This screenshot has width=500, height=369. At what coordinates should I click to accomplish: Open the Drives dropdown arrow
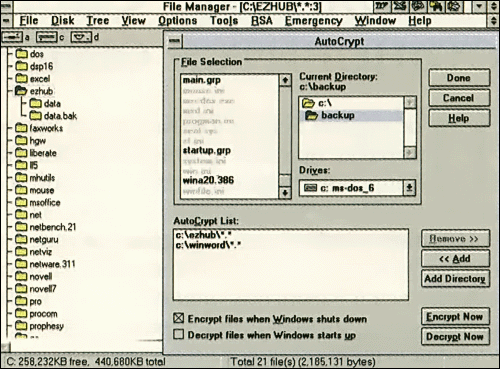pos(409,188)
